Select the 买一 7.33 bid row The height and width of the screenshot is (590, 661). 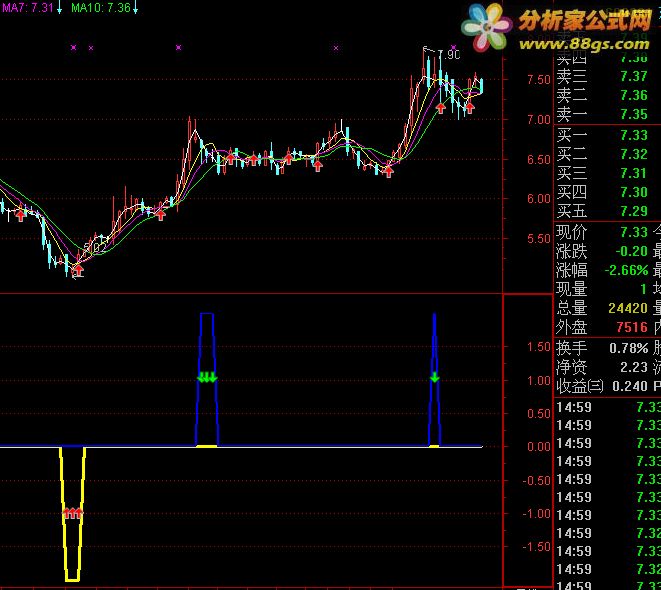602,135
